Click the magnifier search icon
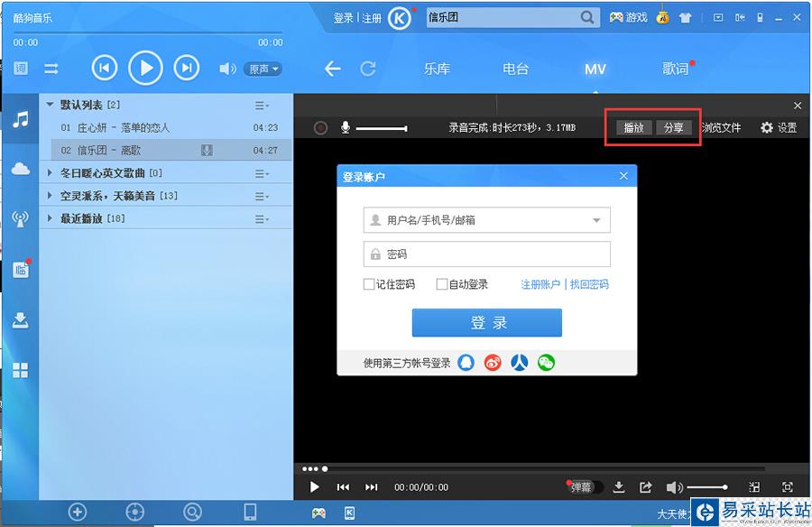Screen dimensions: 812x527 pyautogui.click(x=587, y=18)
